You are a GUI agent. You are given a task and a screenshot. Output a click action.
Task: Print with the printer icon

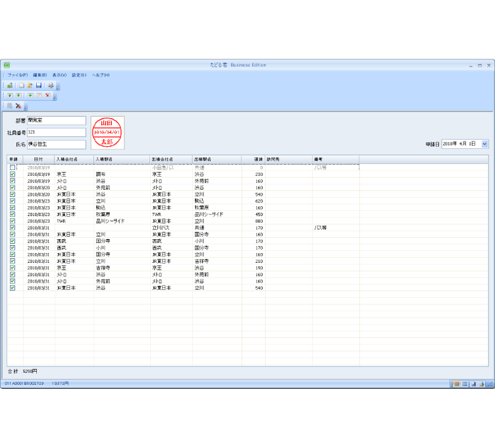pos(51,85)
